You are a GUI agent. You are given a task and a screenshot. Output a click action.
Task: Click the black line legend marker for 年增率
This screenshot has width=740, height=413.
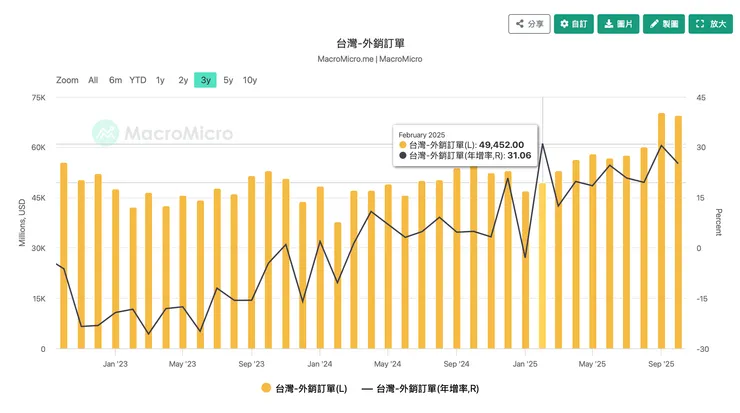(x=367, y=389)
